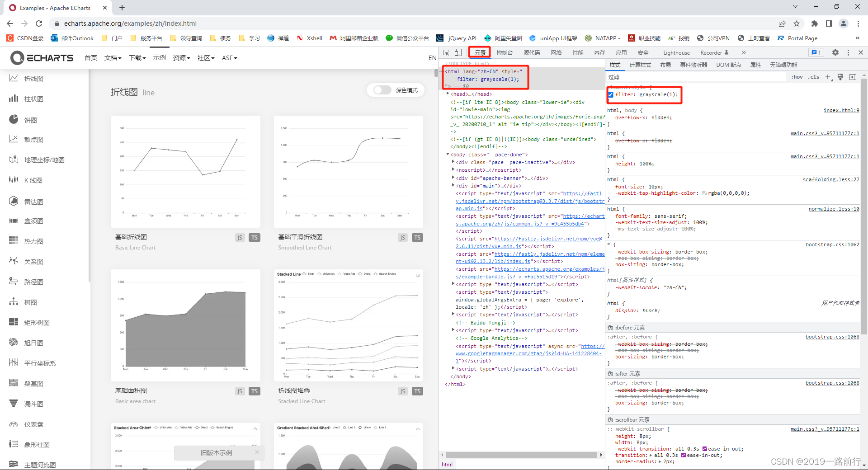868x470 pixels.
Task: Toggle the 深色模式 dark mode switch
Action: 382,90
